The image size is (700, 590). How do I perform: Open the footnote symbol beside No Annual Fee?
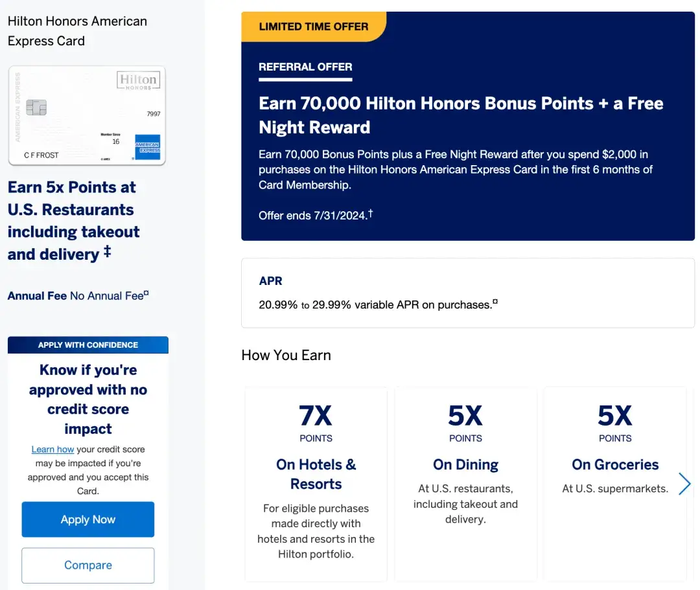click(146, 293)
